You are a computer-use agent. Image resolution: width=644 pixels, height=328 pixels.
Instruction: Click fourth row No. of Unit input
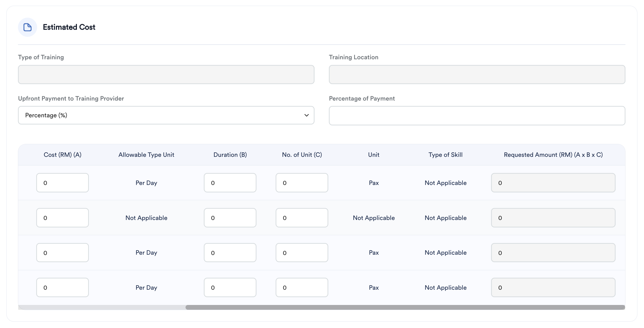302,288
